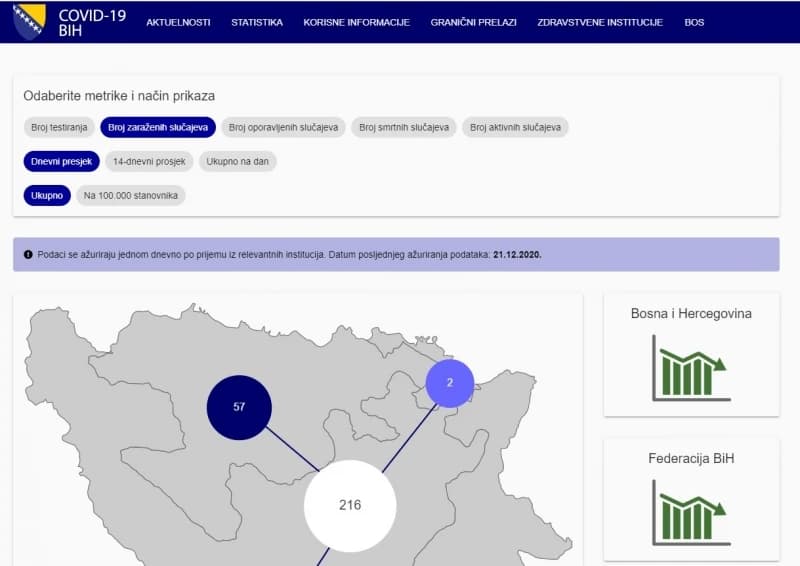Open ZDRAVSTVENE INSTITUCIJE page
The height and width of the screenshot is (566, 800).
[x=599, y=22]
